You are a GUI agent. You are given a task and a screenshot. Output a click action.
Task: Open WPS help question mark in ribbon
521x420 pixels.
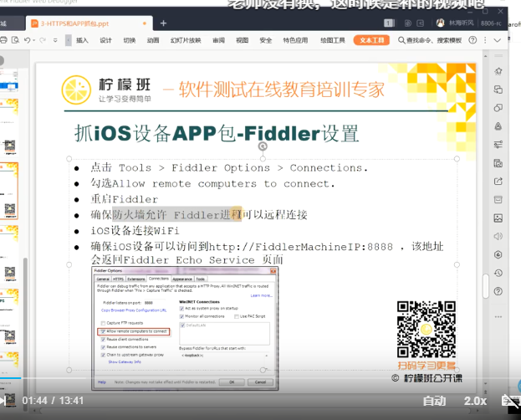pos(472,40)
